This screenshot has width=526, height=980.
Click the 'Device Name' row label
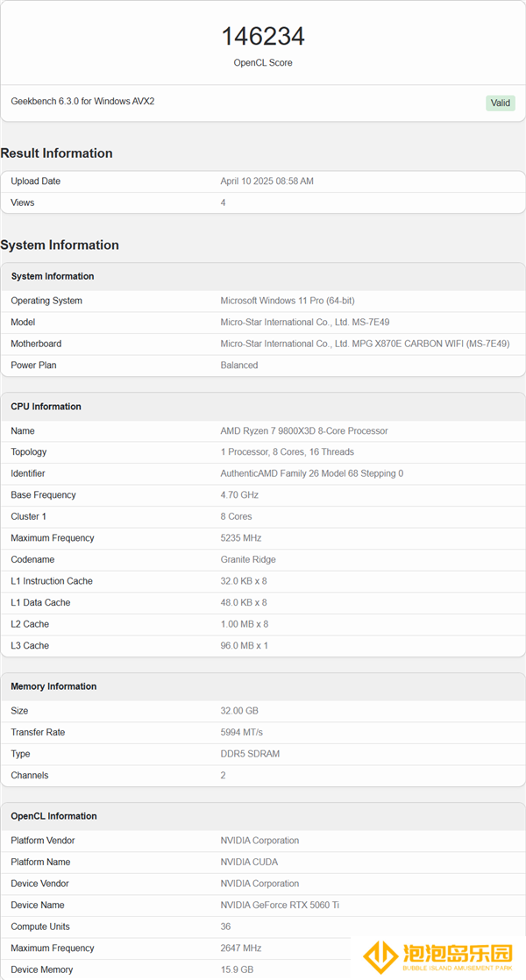pyautogui.click(x=38, y=905)
